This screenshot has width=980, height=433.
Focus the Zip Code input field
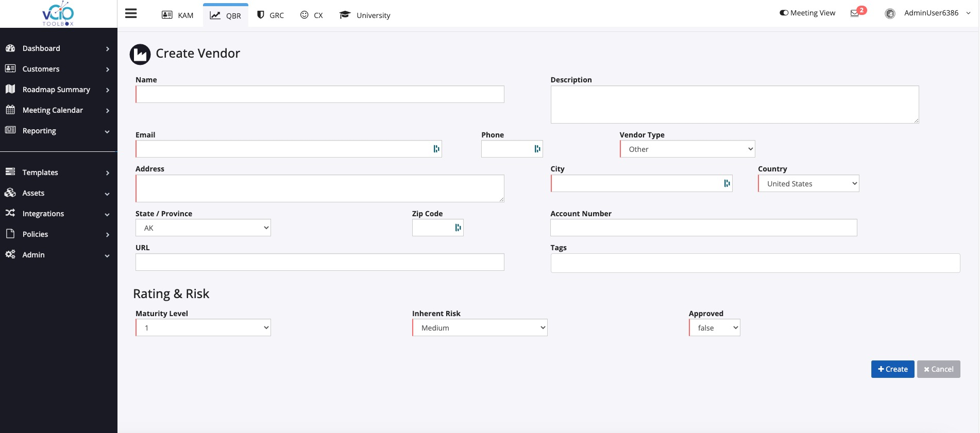click(437, 228)
